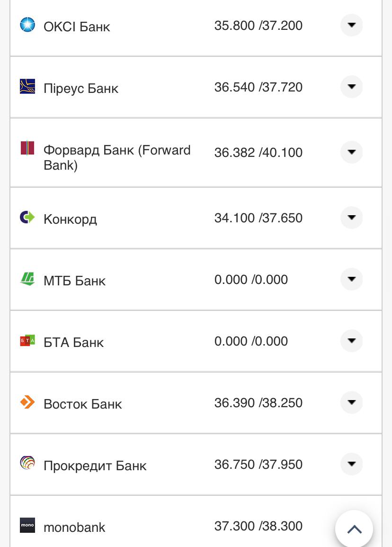Expand the Прокредит Банк row arrow
This screenshot has width=392, height=547.
(351, 464)
